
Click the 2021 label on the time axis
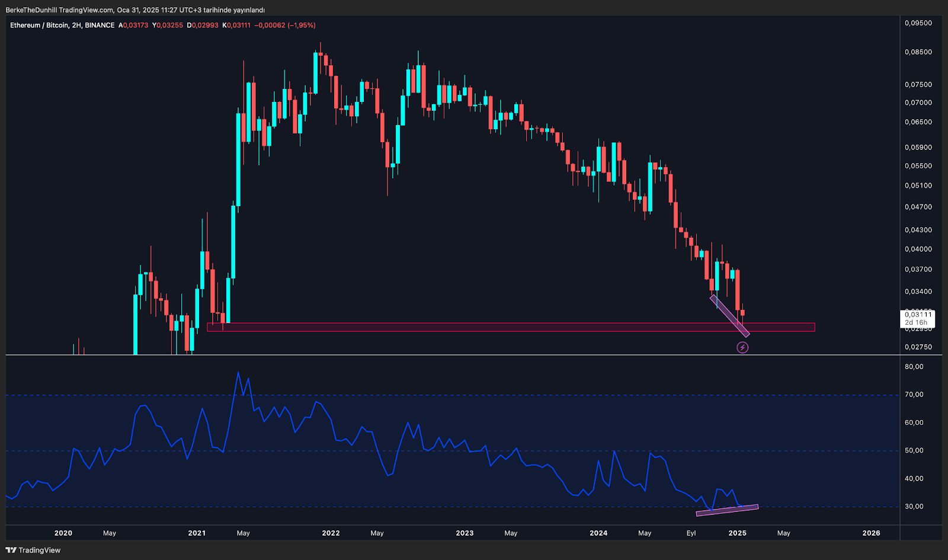pos(197,533)
